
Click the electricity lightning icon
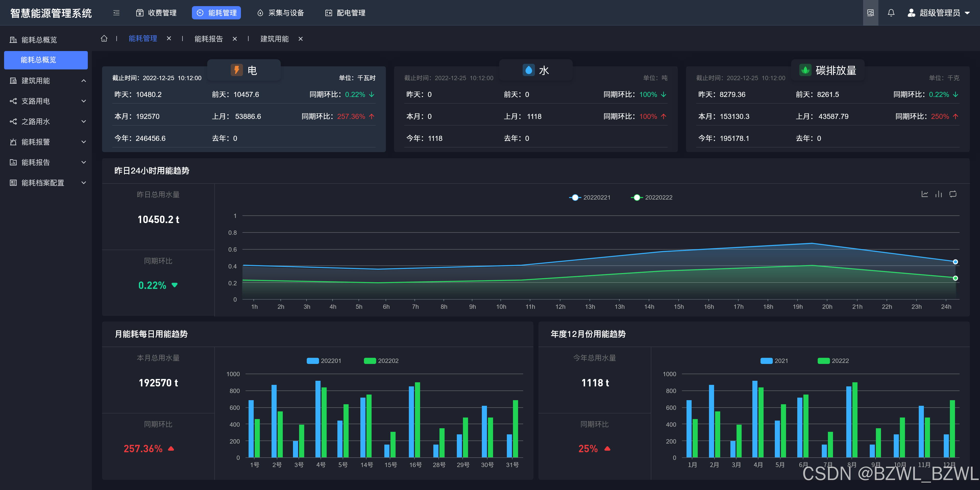coord(237,70)
